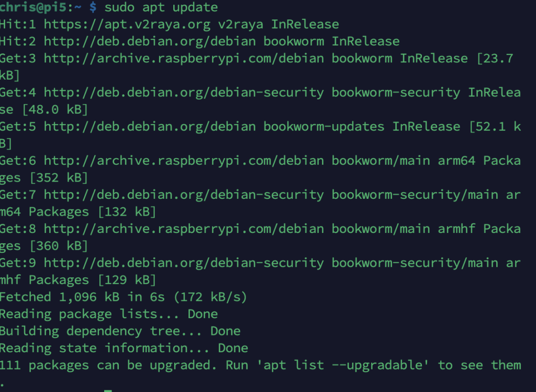
Task: Click the terminal cursor block at the bottom
Action: tap(108, 390)
